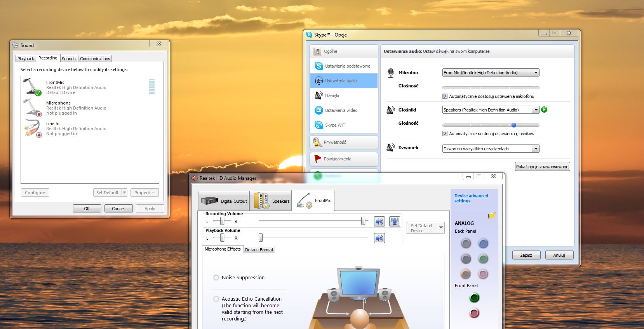The image size is (644, 329).
Task: Select FrontMic in recording device list
Action: pyautogui.click(x=90, y=87)
